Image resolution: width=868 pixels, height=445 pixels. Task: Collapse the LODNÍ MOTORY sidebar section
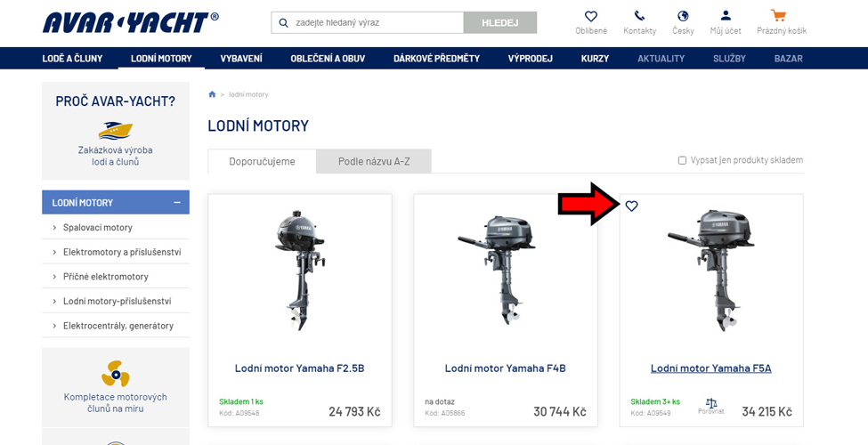[x=177, y=203]
